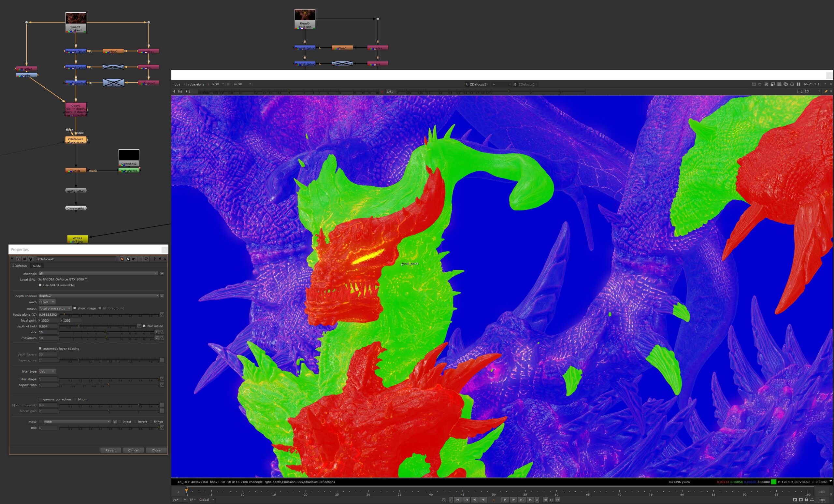
Task: Open the viewer rgba.alpha channel menu
Action: [199, 84]
